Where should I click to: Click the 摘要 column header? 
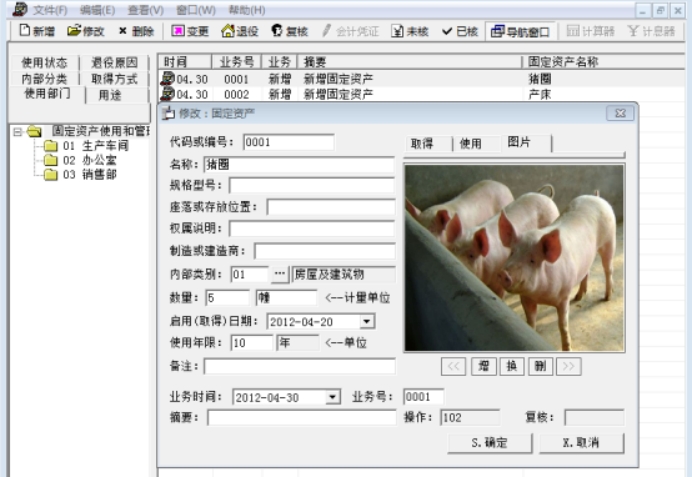coord(410,62)
